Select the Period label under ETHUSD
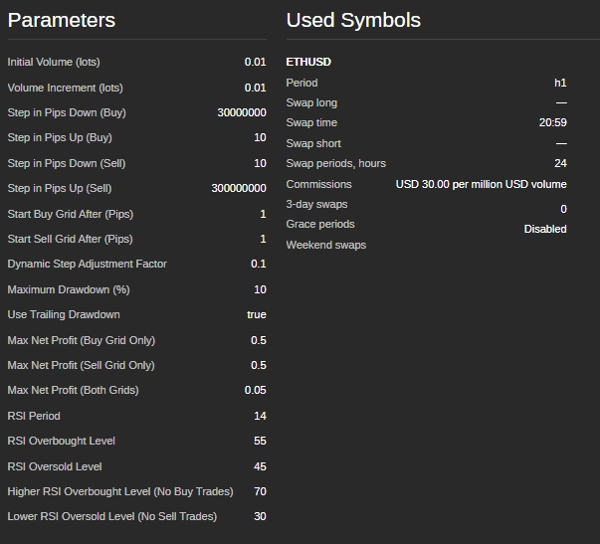600x544 pixels. tap(302, 83)
